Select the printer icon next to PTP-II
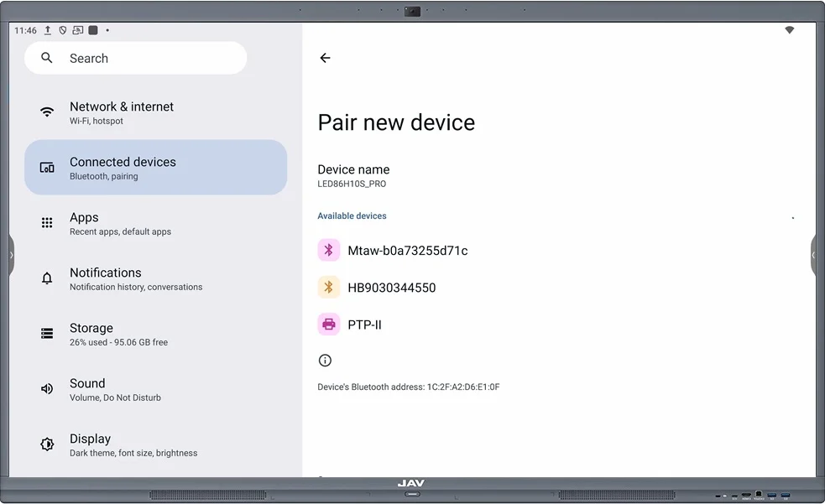 point(328,324)
